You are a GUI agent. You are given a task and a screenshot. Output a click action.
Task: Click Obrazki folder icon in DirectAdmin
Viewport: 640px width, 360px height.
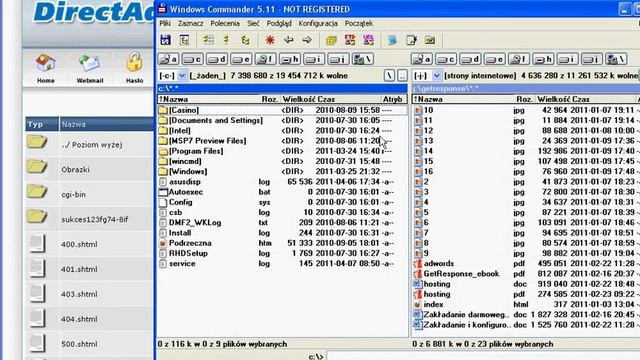point(37,167)
